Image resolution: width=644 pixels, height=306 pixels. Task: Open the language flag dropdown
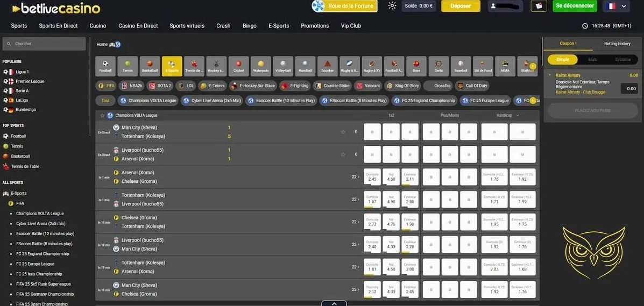616,6
